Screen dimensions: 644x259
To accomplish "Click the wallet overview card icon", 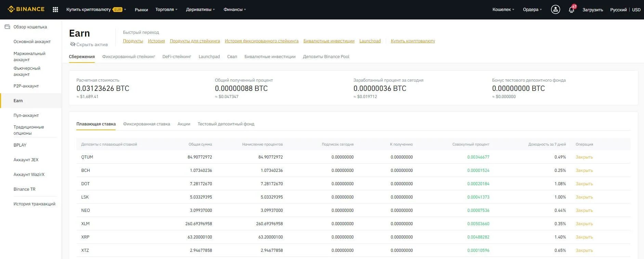I will pyautogui.click(x=7, y=27).
